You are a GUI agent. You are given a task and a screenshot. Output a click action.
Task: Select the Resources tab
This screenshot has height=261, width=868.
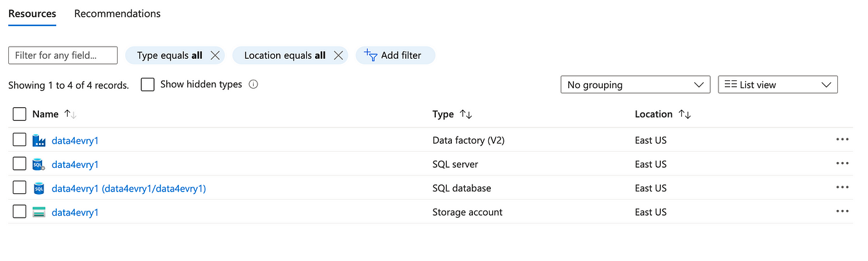(x=32, y=13)
